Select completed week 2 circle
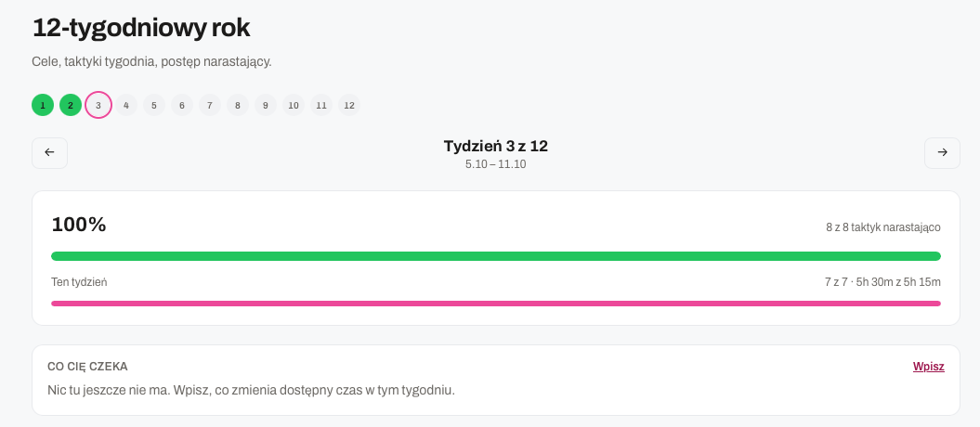Image resolution: width=980 pixels, height=427 pixels. (x=71, y=105)
